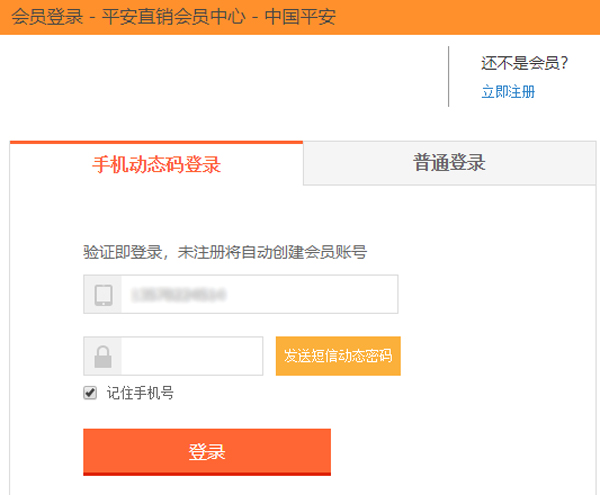Open the 立即注册 link

pyautogui.click(x=508, y=92)
